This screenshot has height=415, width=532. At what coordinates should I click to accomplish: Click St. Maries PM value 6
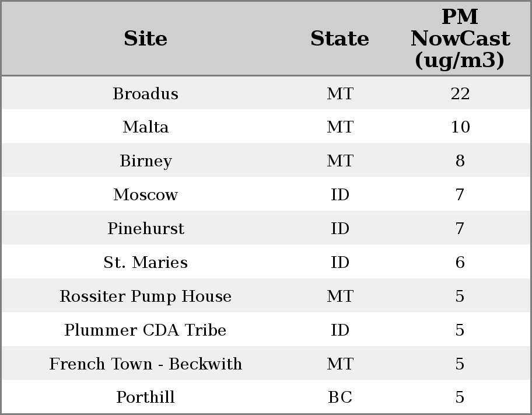460,263
